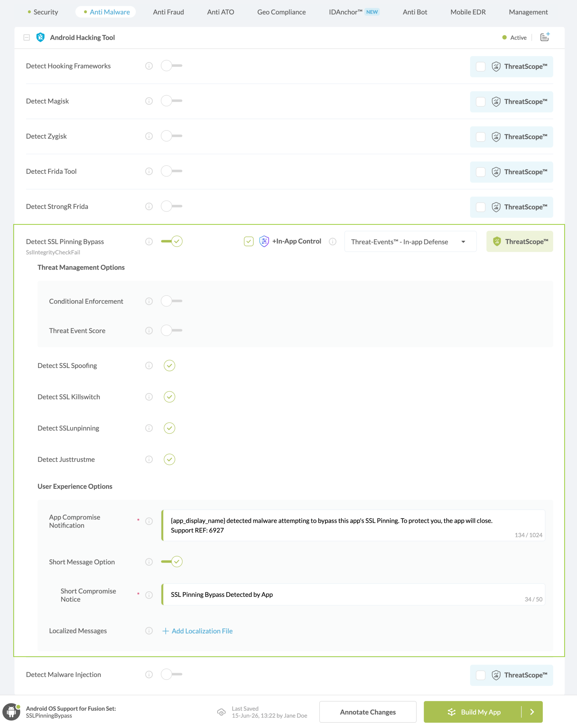577x728 pixels.
Task: Enable the Detect Magisk toggle
Action: point(172,101)
